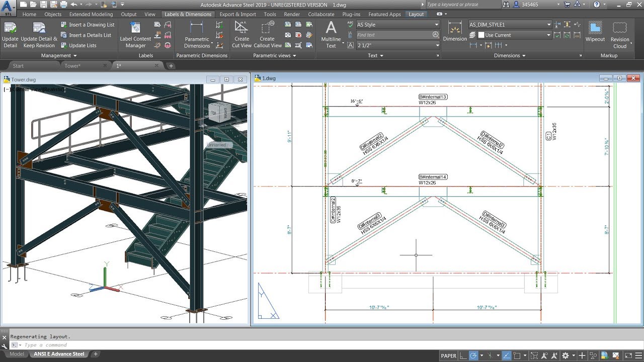The height and width of the screenshot is (362, 644).
Task: Open the Render menu tab
Action: click(291, 14)
